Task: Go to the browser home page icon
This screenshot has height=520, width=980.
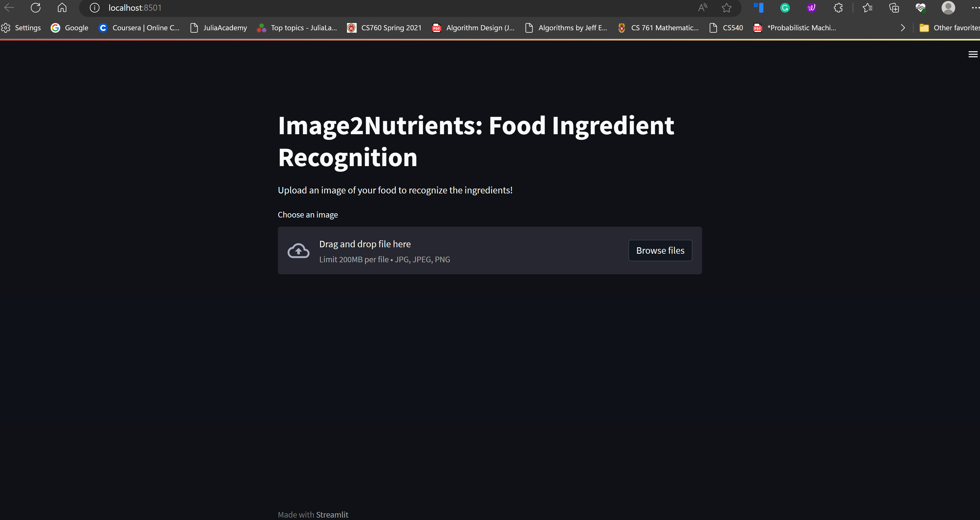Action: (62, 8)
